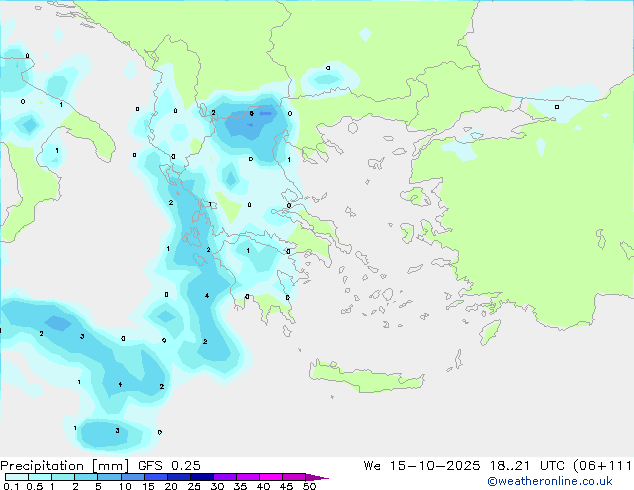Choose the dark navy 25–30 mm swatch

click(201, 477)
